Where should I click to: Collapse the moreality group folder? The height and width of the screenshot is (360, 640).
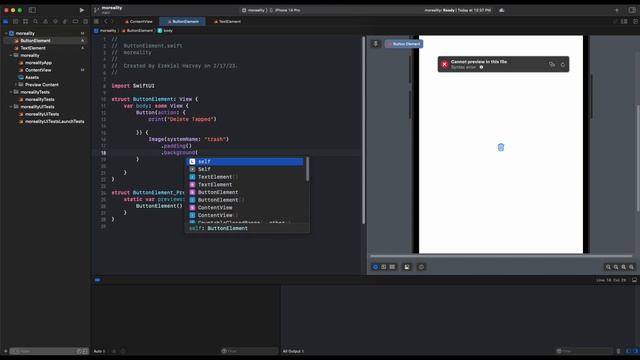click(x=11, y=55)
